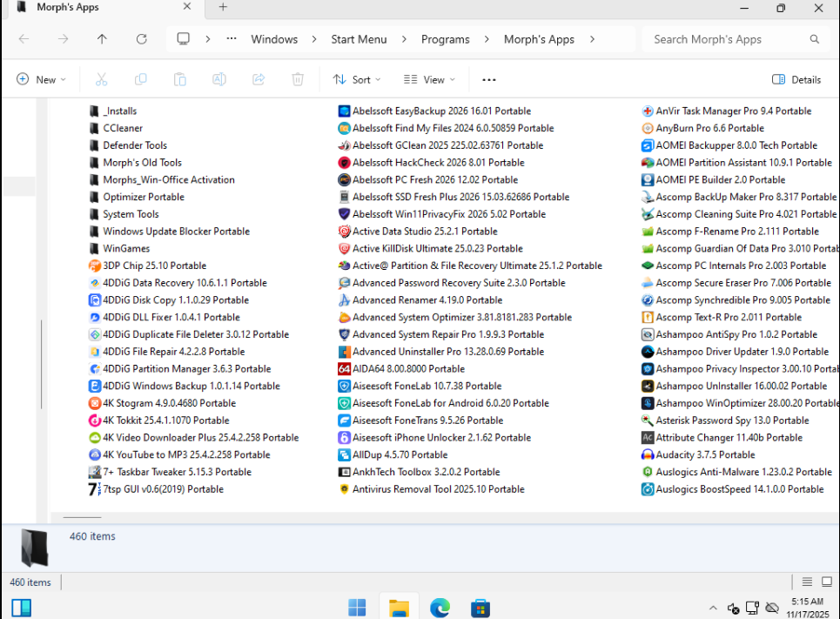Viewport: 840px width, 619px height.
Task: Open the View options dropdown
Action: pos(430,79)
